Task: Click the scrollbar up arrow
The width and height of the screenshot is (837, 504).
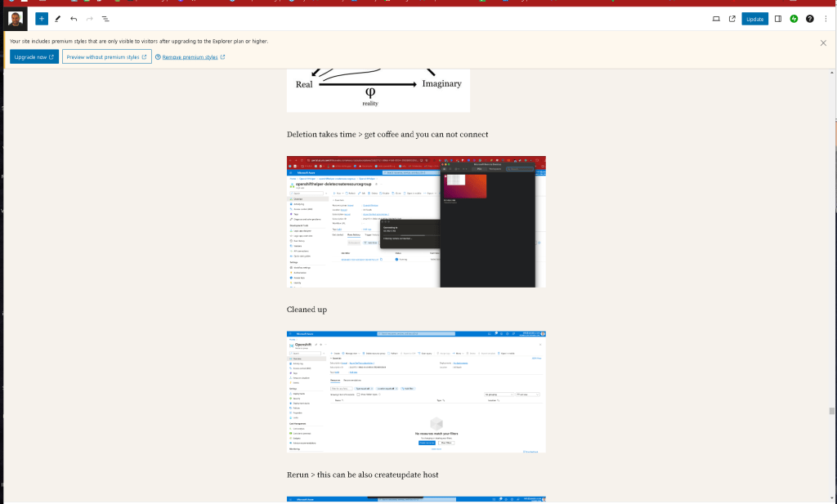Action: click(x=831, y=72)
